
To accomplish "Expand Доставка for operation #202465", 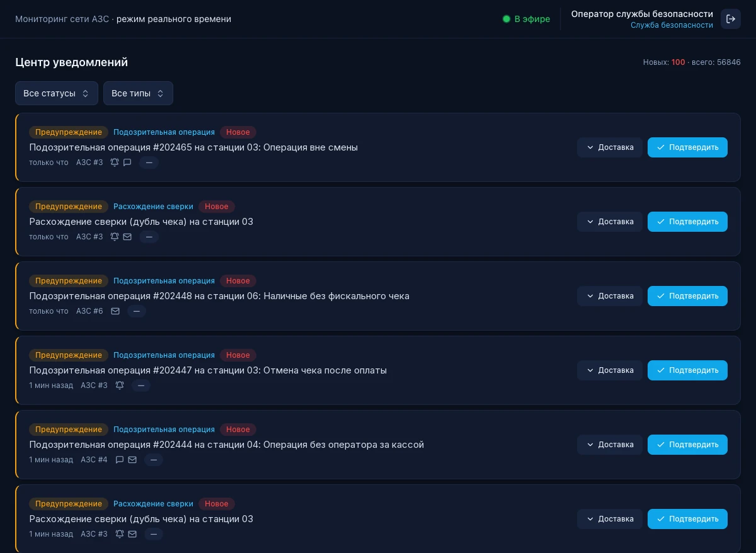I will pos(610,147).
